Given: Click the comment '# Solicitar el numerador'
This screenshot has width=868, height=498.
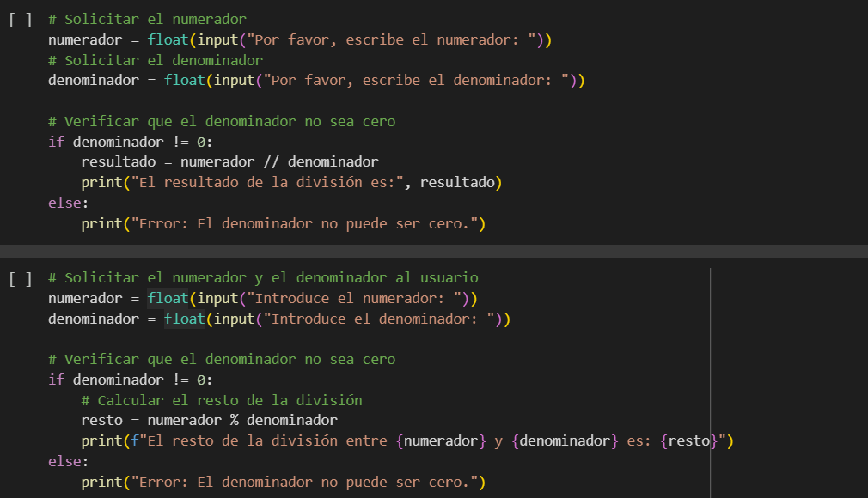Looking at the screenshot, I should 147,20.
